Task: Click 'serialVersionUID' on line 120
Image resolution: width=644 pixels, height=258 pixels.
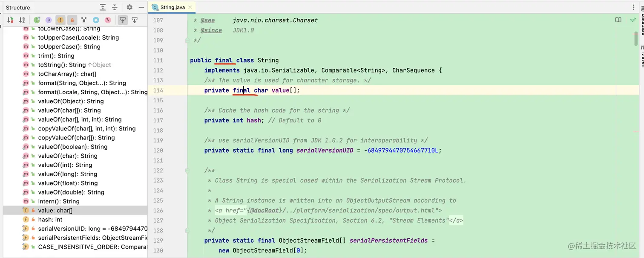Action: tap(325, 150)
